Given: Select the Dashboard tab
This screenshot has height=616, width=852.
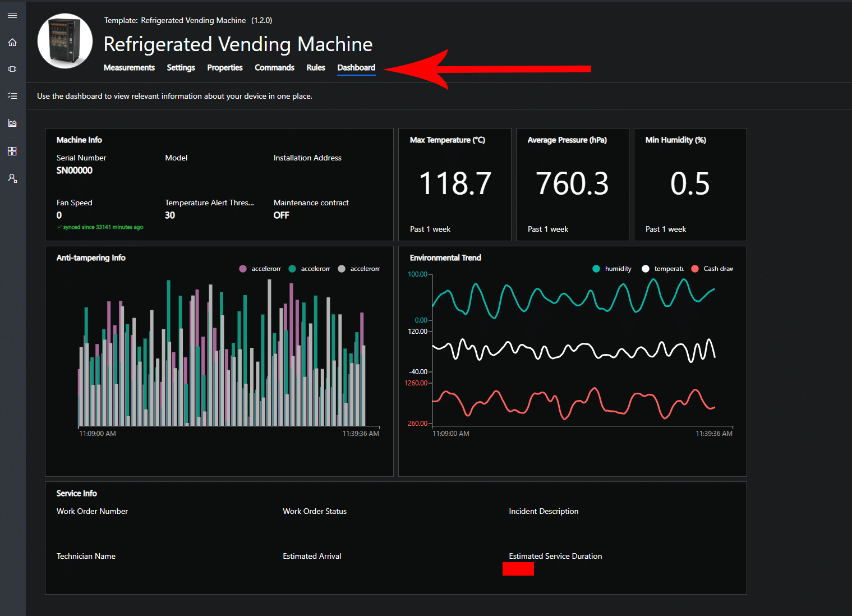Looking at the screenshot, I should [356, 67].
